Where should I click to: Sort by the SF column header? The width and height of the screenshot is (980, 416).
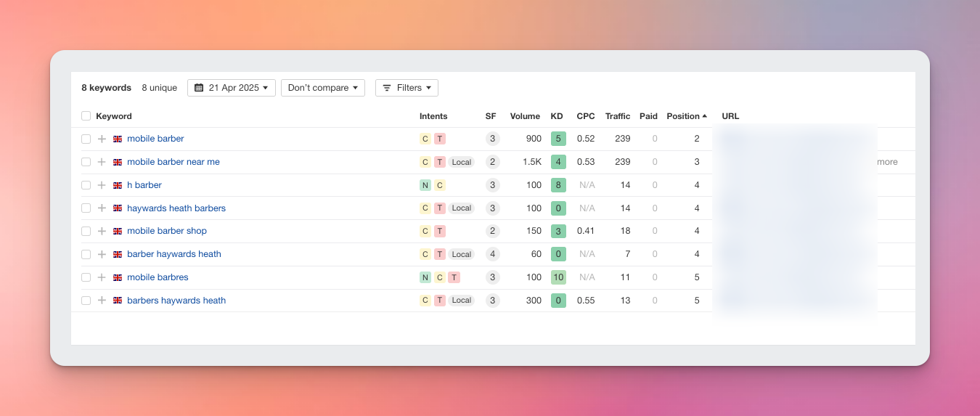point(491,116)
